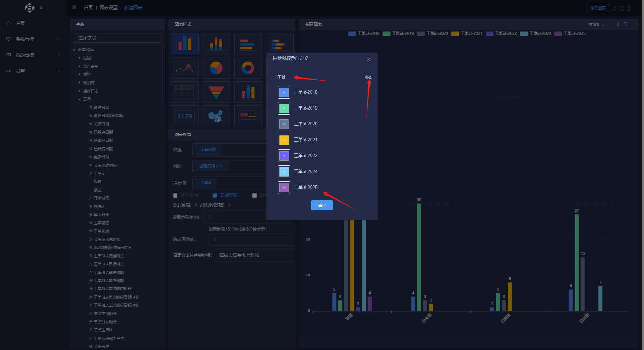Choose the stacked bar chart style
The width and height of the screenshot is (644, 350).
coord(216,44)
